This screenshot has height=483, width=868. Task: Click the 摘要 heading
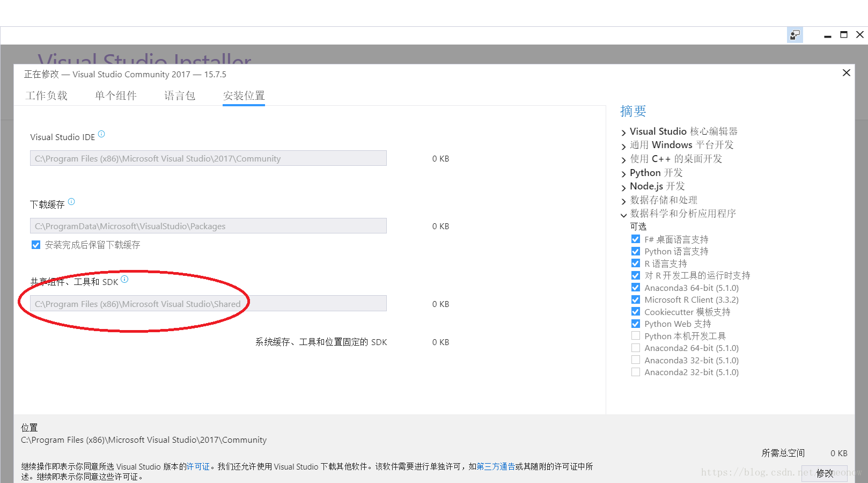(x=633, y=111)
